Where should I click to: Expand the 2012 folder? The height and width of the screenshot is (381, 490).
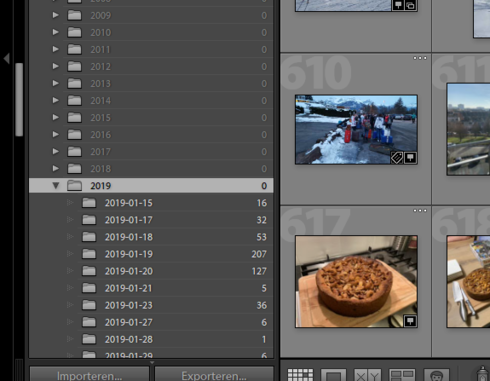pos(56,66)
